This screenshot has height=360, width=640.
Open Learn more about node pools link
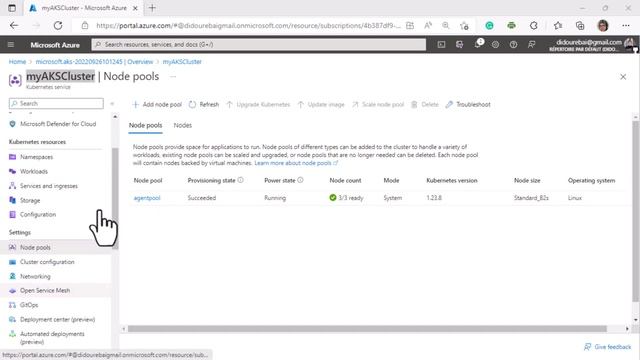[x=296, y=163]
